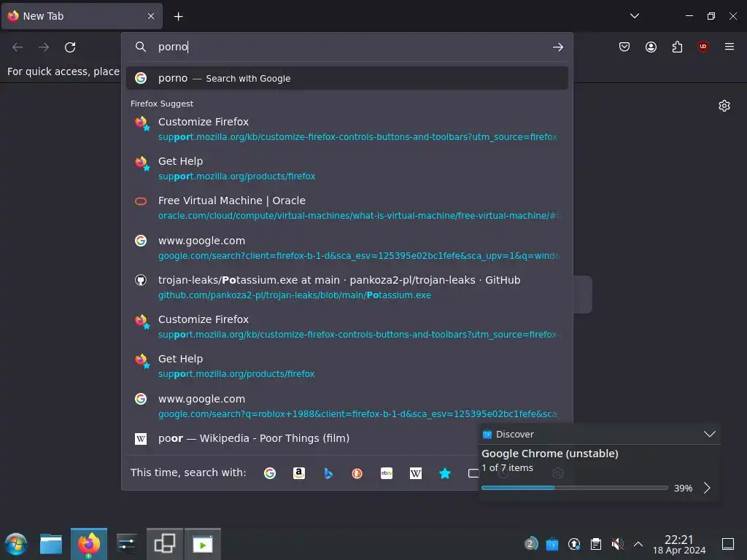The width and height of the screenshot is (747, 560).
Task: Click the Google Chrome install progress bar
Action: click(575, 488)
